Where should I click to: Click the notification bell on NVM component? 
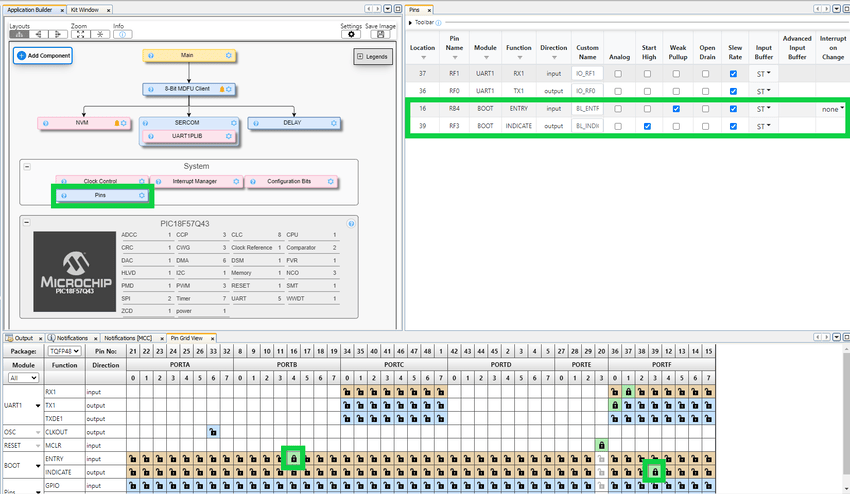click(x=116, y=123)
